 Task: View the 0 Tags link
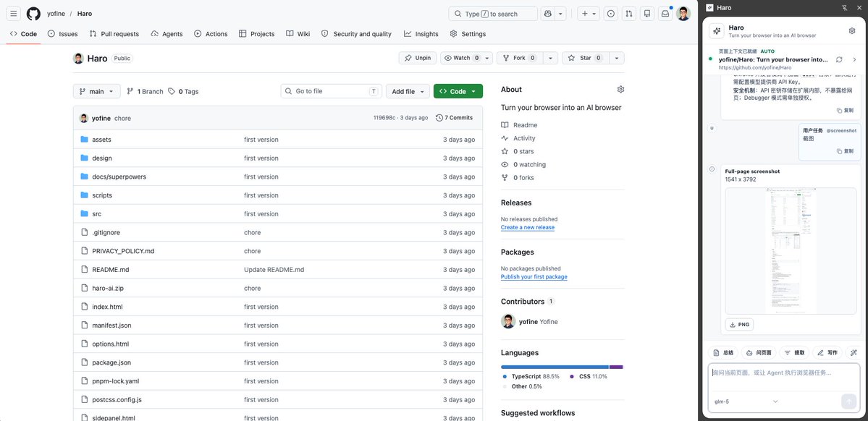tap(183, 91)
